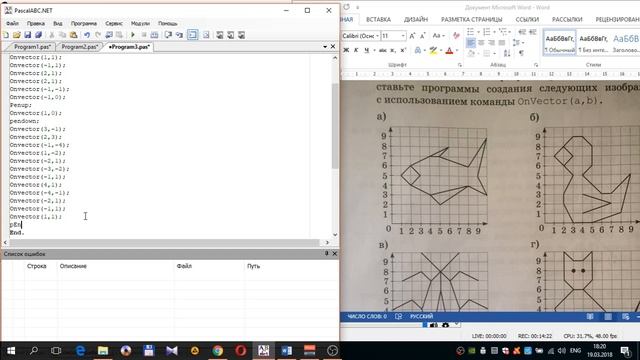This screenshot has width=640, height=360.
Task: Open the ССЫЛКИ ribbon tab in Word
Action: [527, 20]
